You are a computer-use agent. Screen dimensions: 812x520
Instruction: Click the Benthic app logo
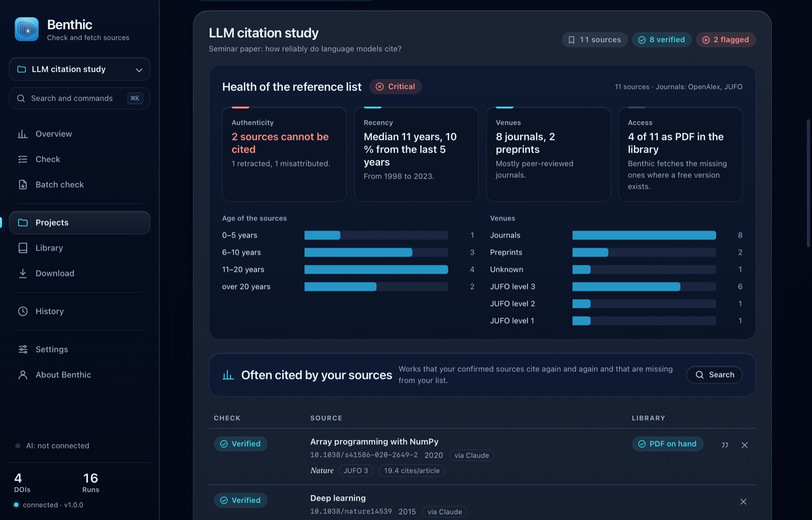pyautogui.click(x=27, y=29)
